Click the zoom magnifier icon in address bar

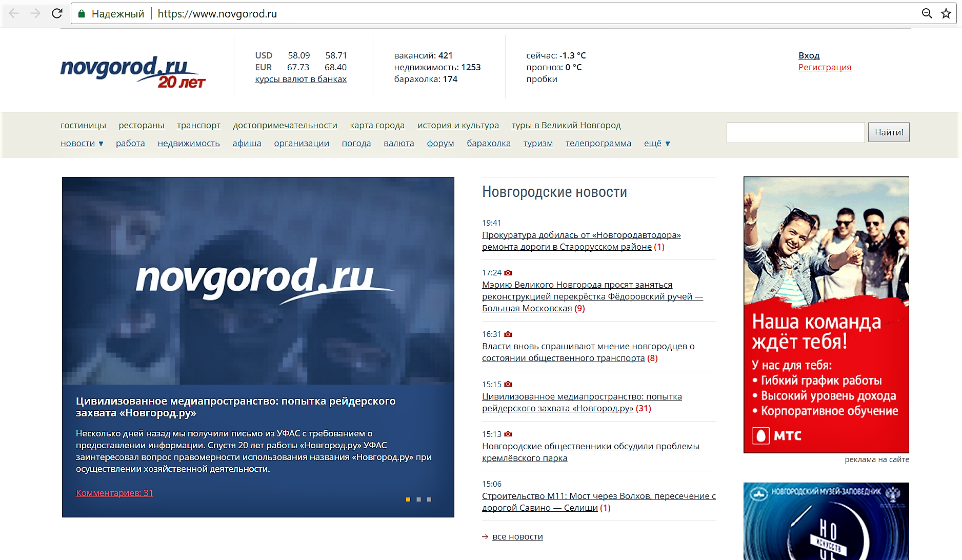[x=927, y=13]
